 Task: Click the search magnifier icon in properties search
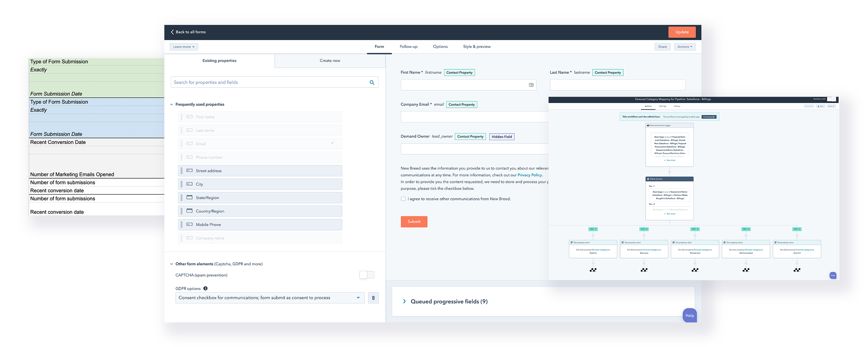tap(372, 83)
